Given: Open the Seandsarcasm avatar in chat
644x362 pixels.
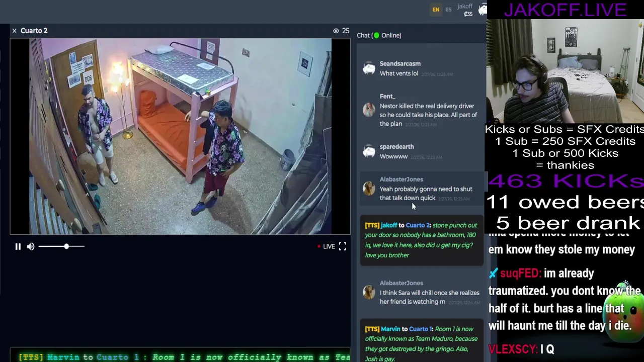Looking at the screenshot, I should tap(369, 68).
